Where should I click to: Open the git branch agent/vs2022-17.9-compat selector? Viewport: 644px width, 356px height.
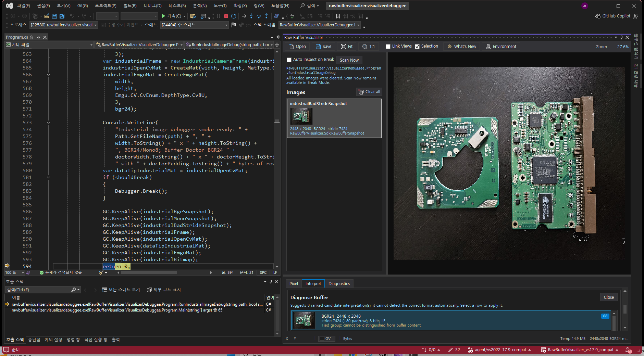(x=499, y=350)
